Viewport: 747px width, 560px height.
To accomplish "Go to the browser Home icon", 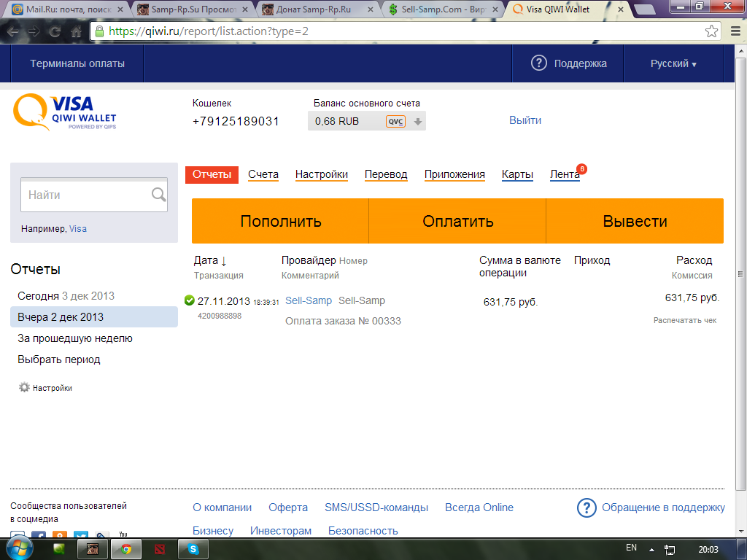I will pyautogui.click(x=76, y=31).
